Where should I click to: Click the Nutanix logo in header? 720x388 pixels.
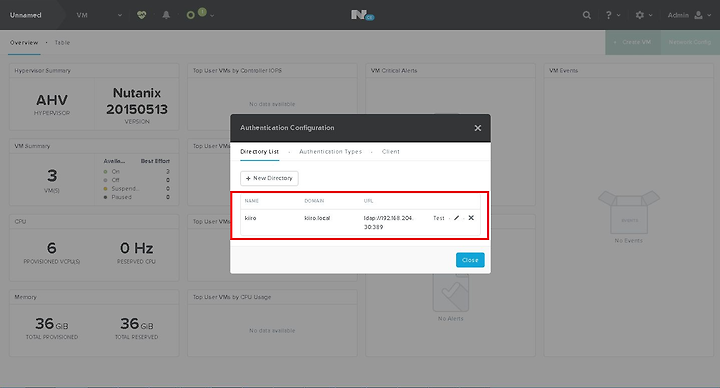362,15
